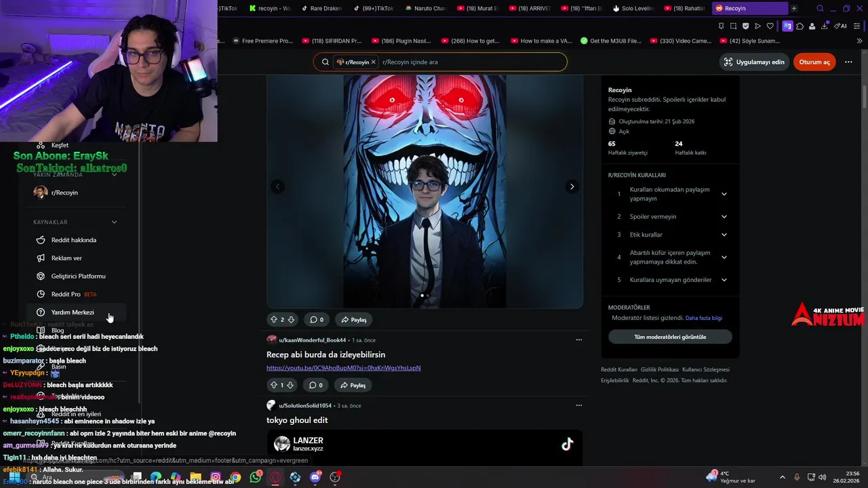Open 'Reddit hakkında' sidebar item
The width and height of the screenshot is (868, 488).
click(76, 240)
